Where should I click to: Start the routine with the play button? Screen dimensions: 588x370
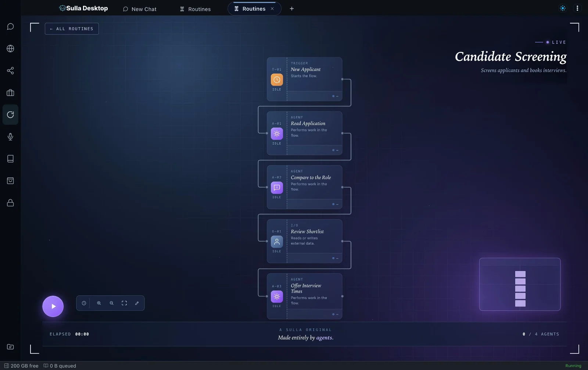[53, 306]
